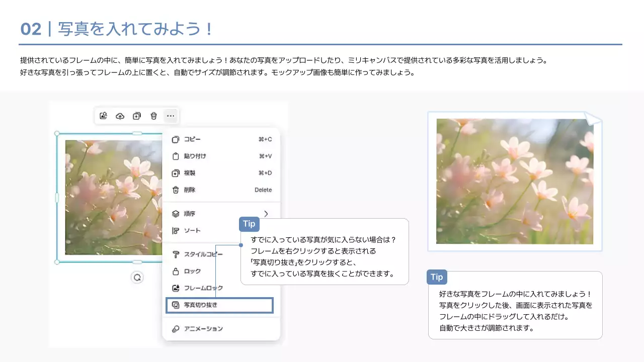The image size is (644, 362).
Task: Click the paint roller icon next to スタイルコピー
Action: (x=175, y=254)
